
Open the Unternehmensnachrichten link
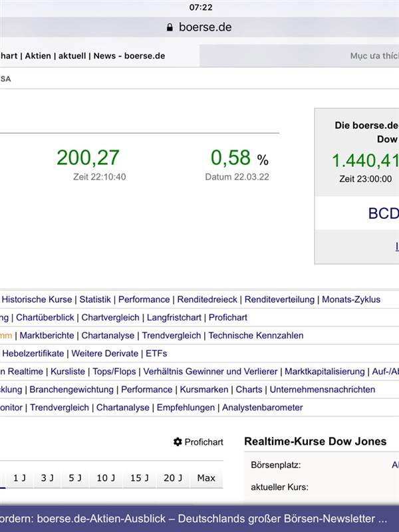click(x=323, y=390)
